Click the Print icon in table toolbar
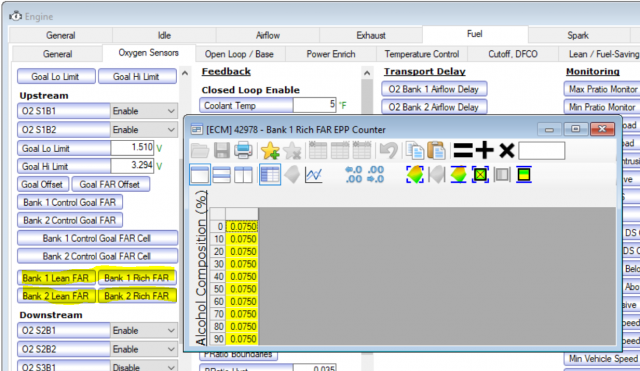The height and width of the screenshot is (371, 640). (243, 151)
